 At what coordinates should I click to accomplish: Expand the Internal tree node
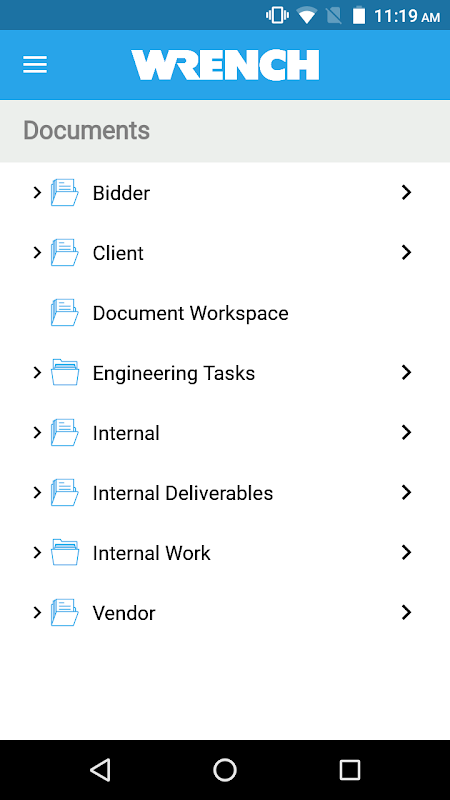pyautogui.click(x=37, y=433)
